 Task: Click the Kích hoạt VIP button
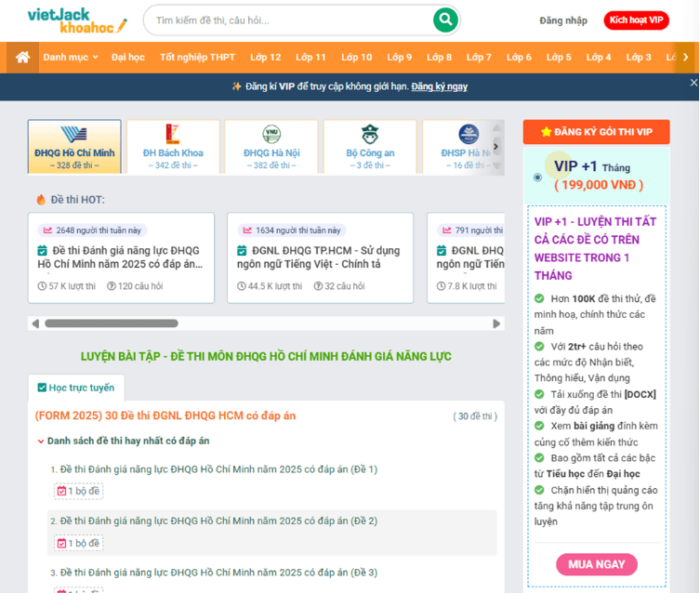[x=636, y=20]
